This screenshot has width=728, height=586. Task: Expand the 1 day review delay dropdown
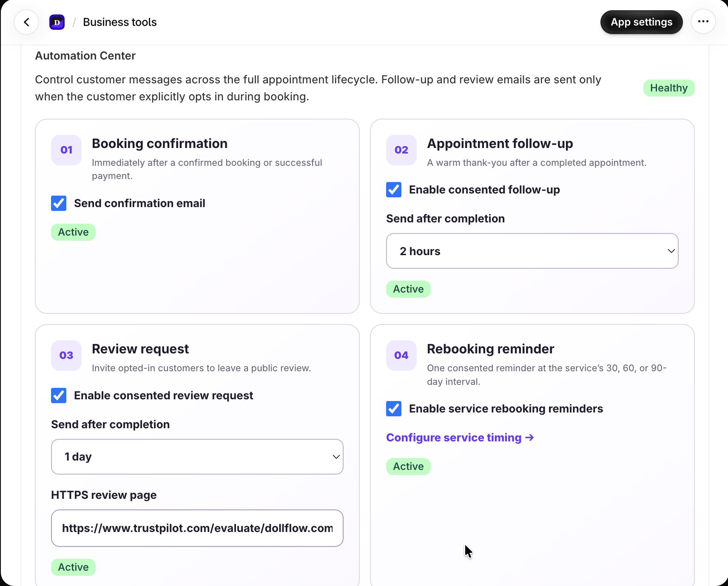197,457
